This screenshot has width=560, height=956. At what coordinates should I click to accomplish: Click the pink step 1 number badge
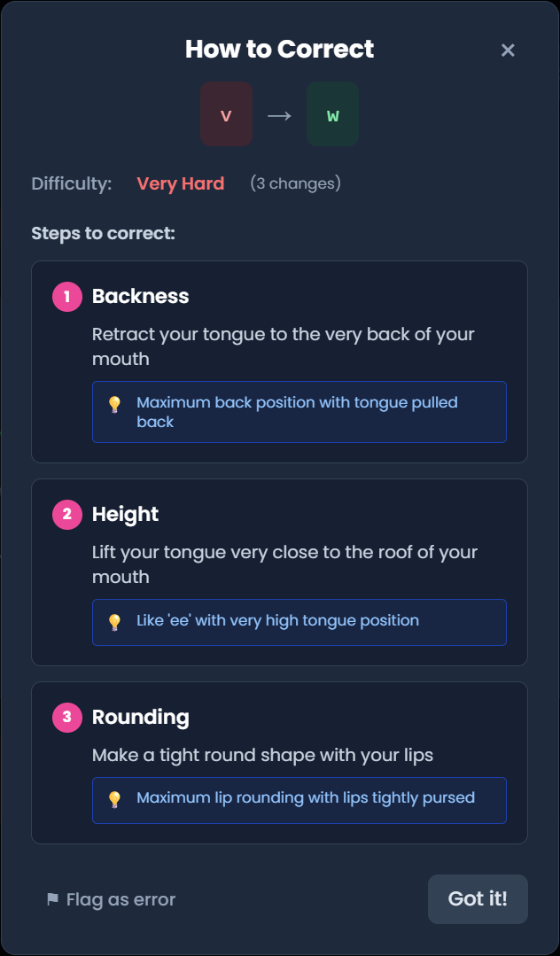66,297
